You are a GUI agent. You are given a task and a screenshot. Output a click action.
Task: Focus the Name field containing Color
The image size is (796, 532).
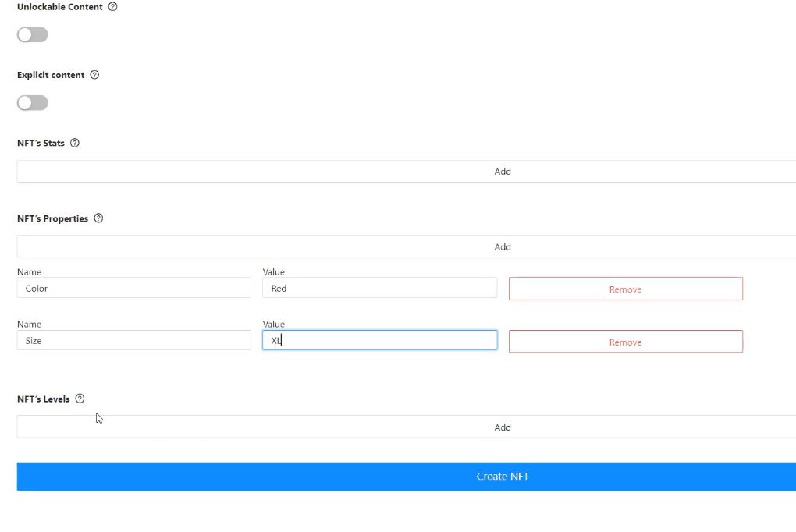coord(134,288)
